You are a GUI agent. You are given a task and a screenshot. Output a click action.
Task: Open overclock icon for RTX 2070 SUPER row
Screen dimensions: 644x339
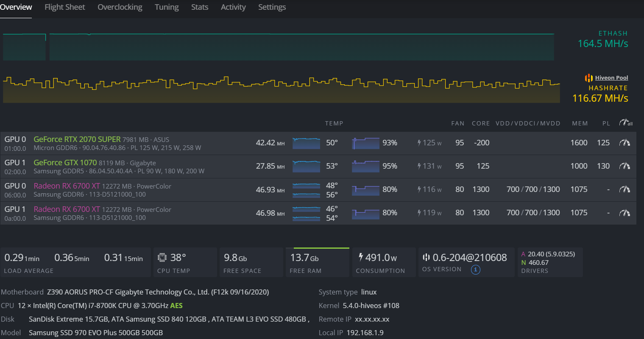click(624, 143)
